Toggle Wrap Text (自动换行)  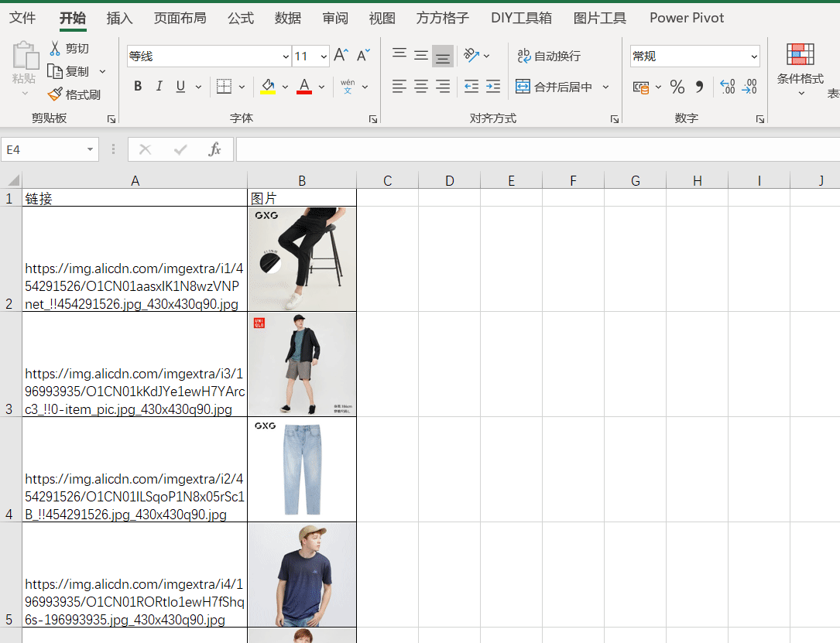(549, 56)
